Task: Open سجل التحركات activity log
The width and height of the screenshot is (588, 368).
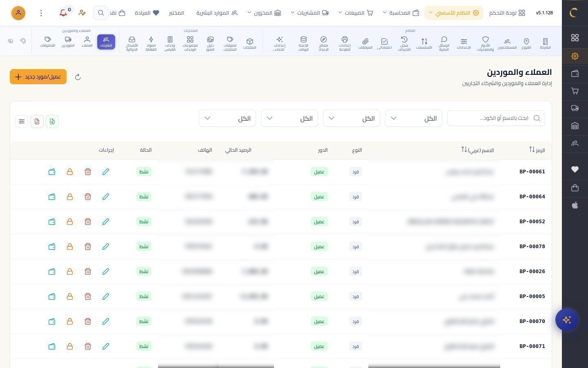Action: (404, 43)
